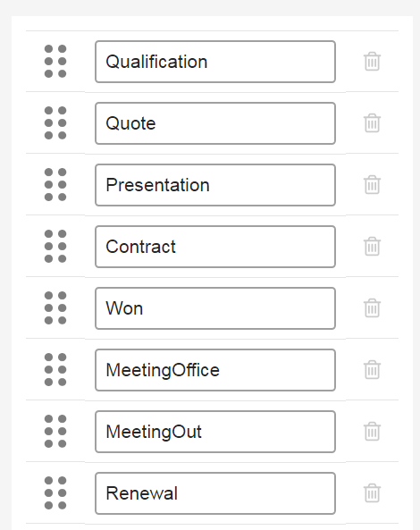Click the Won stage text field
Image resolution: width=420 pixels, height=530 pixels.
(x=215, y=308)
